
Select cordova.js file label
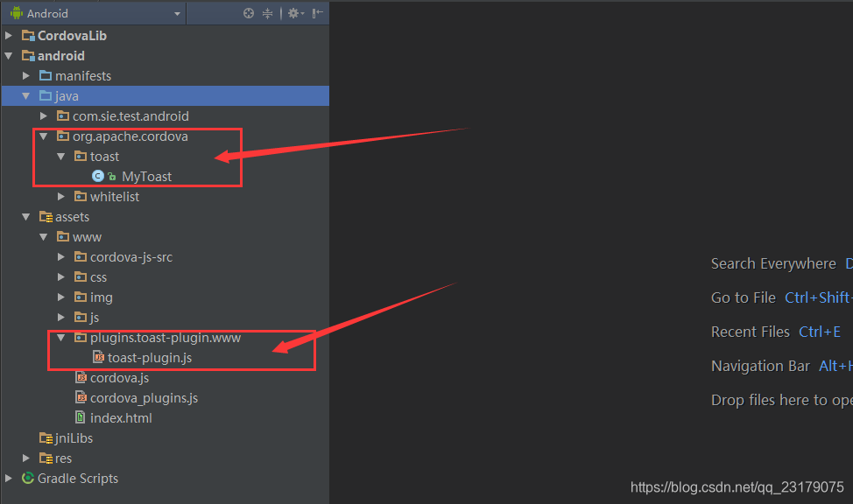[119, 378]
